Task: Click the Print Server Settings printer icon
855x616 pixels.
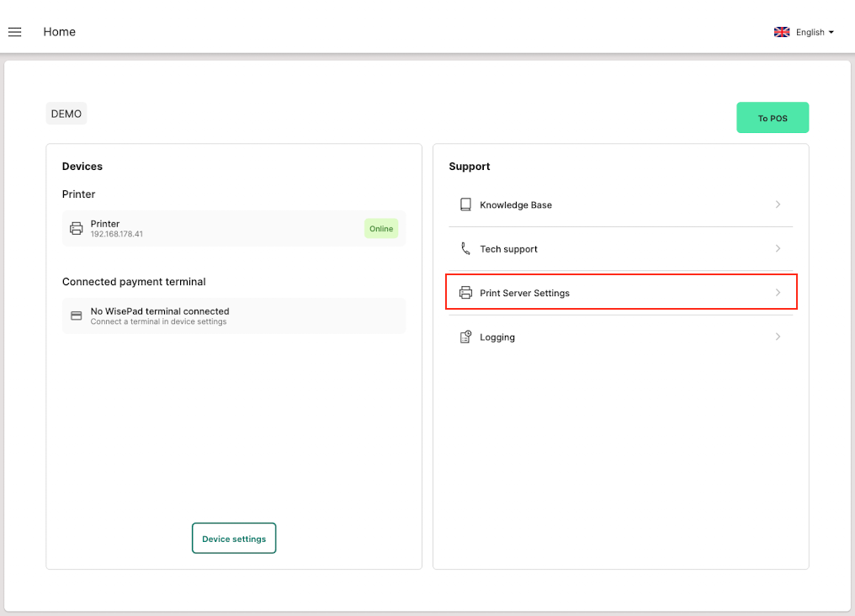Action: pos(465,293)
